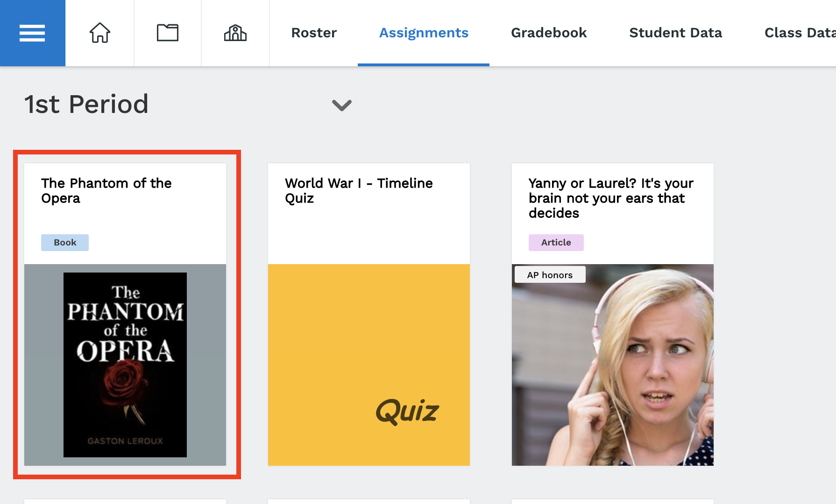Open The Phantom of the Opera title
Image resolution: width=836 pixels, height=504 pixels.
106,190
